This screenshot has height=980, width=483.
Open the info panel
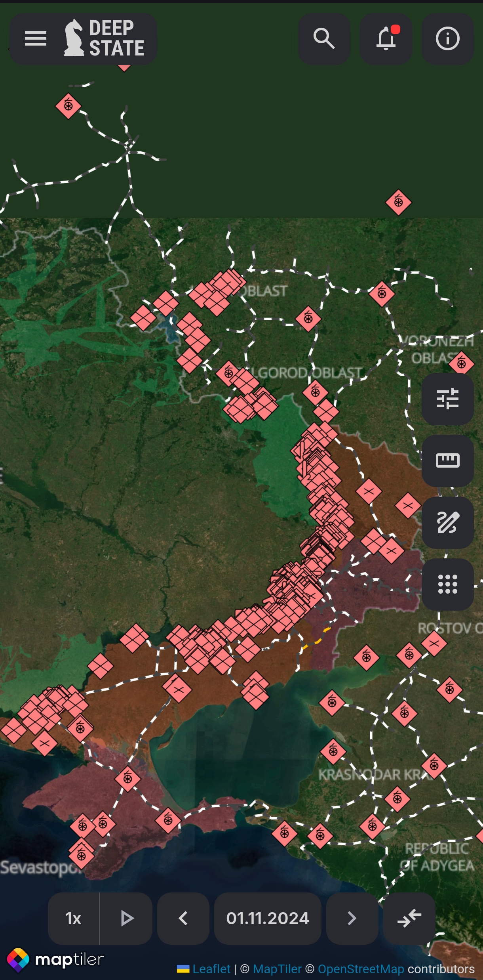click(x=447, y=39)
